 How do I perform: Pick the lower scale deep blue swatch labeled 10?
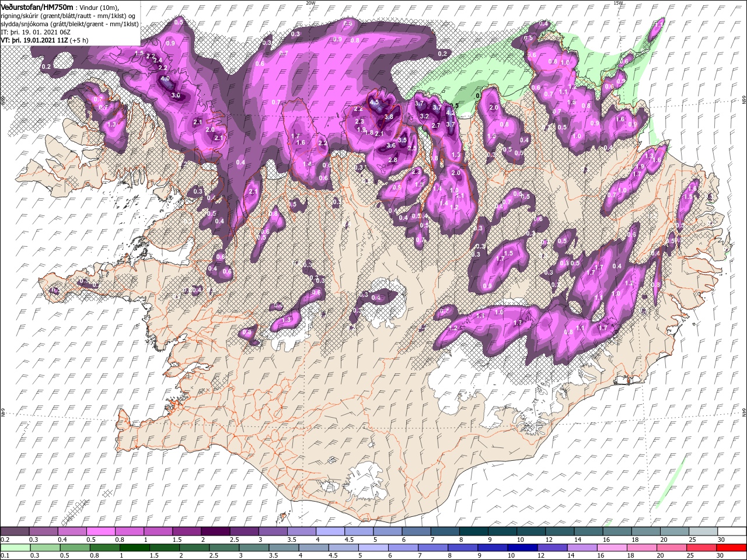tap(523, 547)
